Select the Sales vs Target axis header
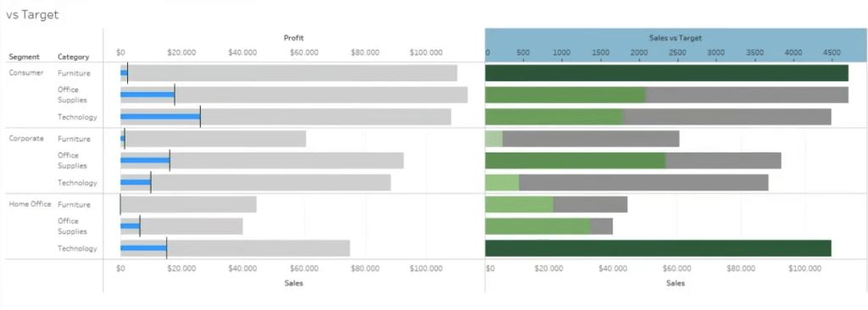The width and height of the screenshot is (868, 310). click(x=675, y=38)
